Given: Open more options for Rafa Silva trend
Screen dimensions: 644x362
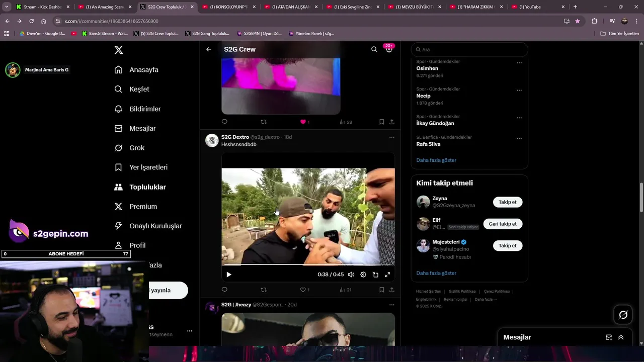Looking at the screenshot, I should 519,138.
